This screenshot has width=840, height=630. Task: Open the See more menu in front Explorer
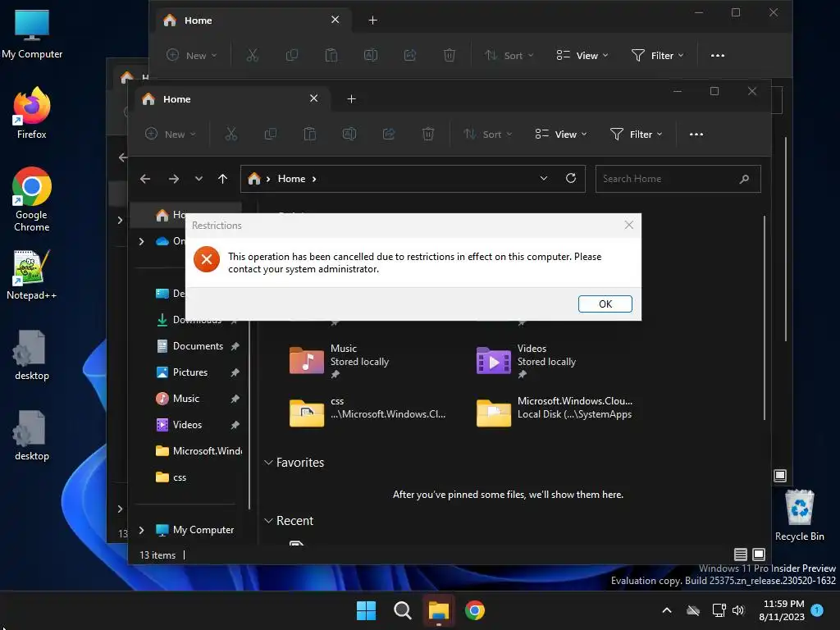pos(696,134)
